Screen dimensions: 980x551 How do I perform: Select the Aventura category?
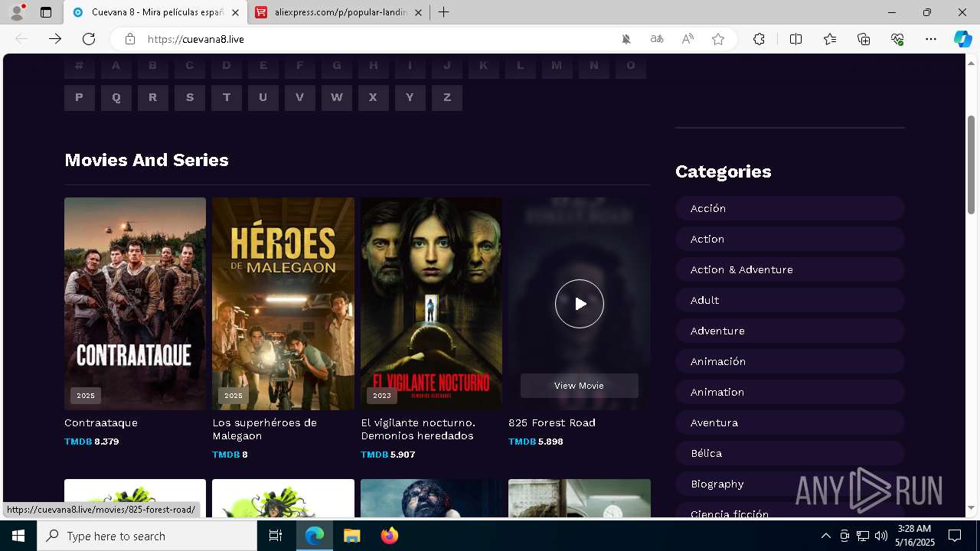790,422
